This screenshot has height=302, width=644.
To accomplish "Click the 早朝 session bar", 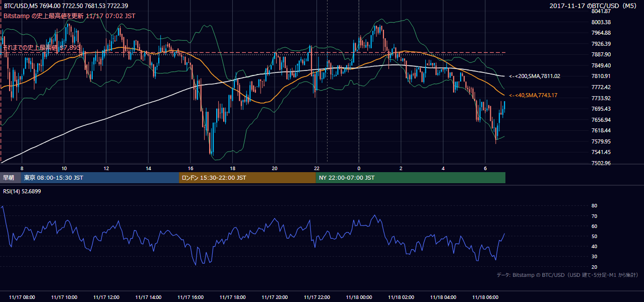I will (10, 178).
